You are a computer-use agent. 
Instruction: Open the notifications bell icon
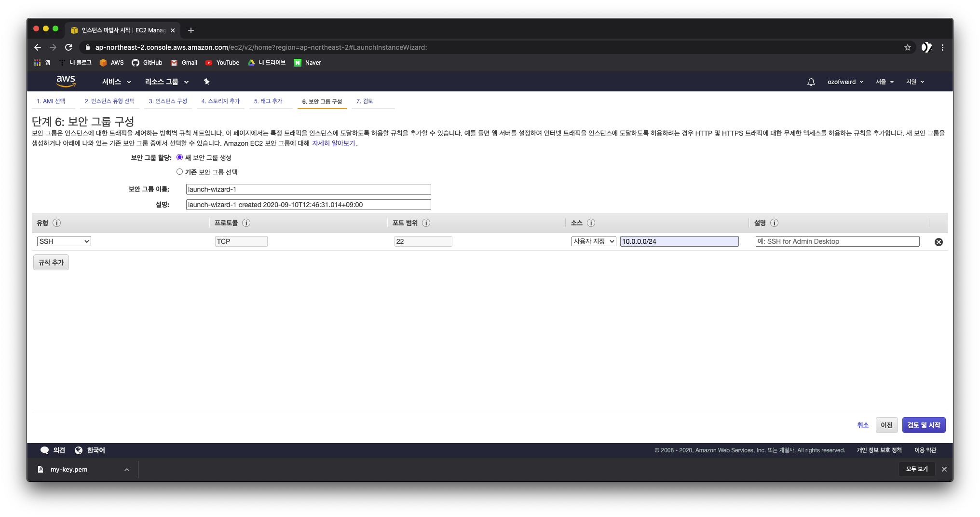811,82
